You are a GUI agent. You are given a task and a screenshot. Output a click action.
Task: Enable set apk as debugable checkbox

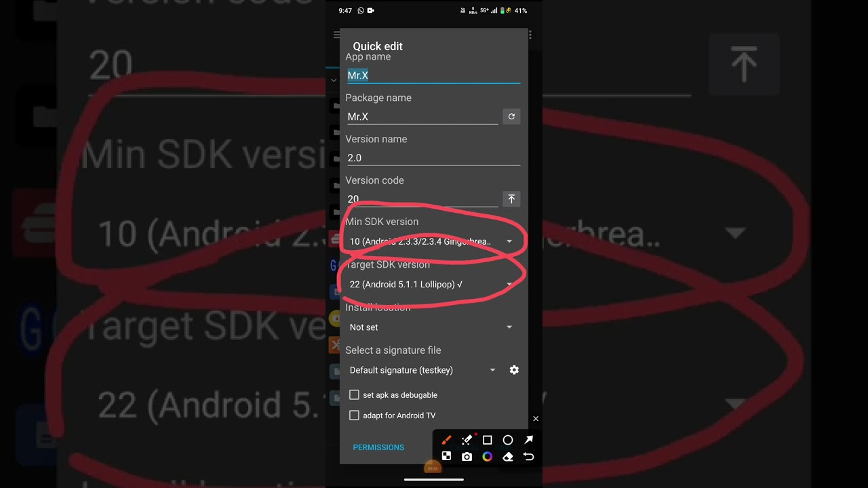[x=354, y=394]
